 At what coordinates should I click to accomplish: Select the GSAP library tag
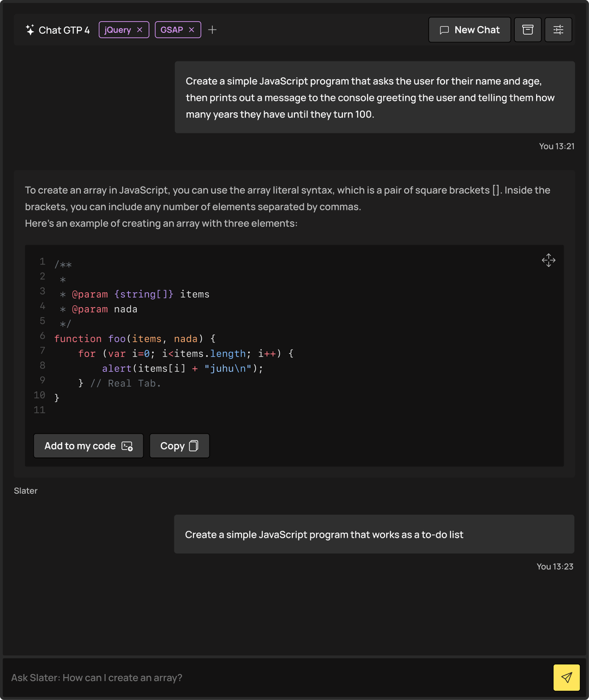172,29
